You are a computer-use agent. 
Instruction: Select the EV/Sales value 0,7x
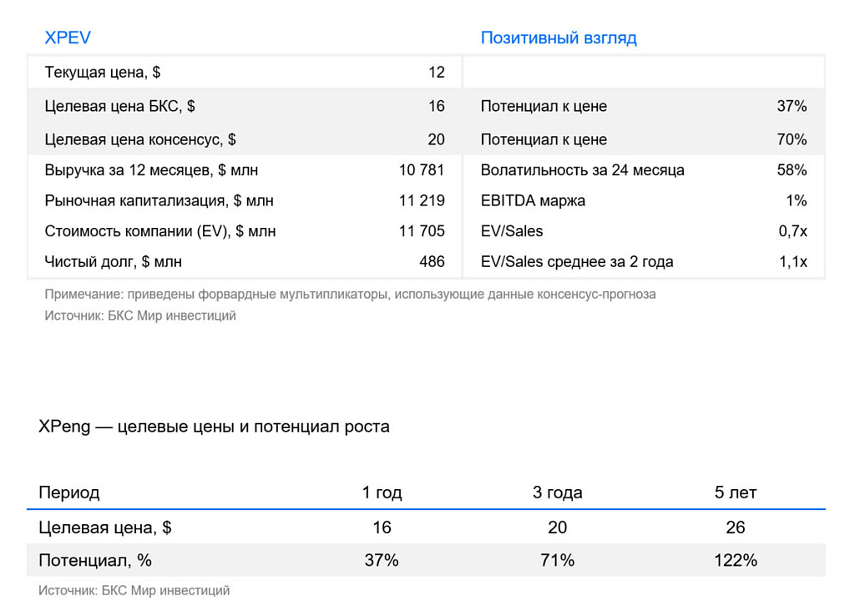(793, 231)
